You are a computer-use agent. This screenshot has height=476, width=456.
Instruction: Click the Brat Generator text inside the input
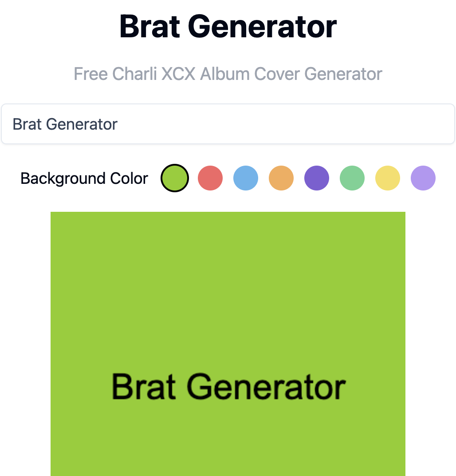[65, 124]
